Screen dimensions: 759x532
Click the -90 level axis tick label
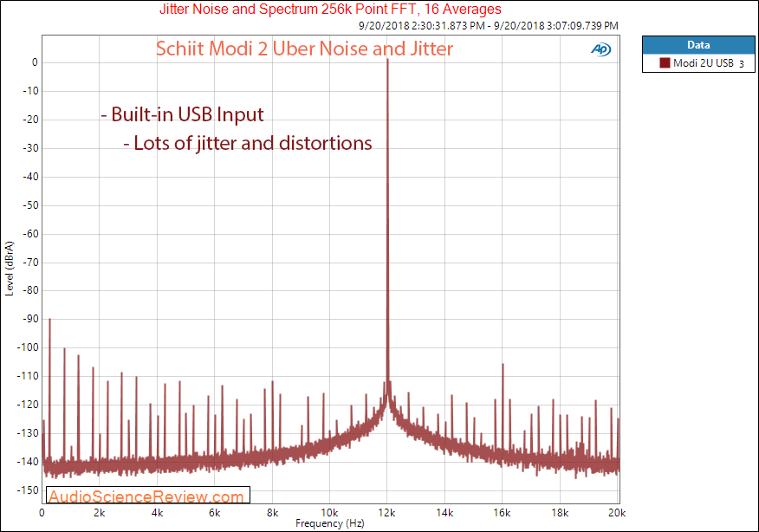click(30, 319)
